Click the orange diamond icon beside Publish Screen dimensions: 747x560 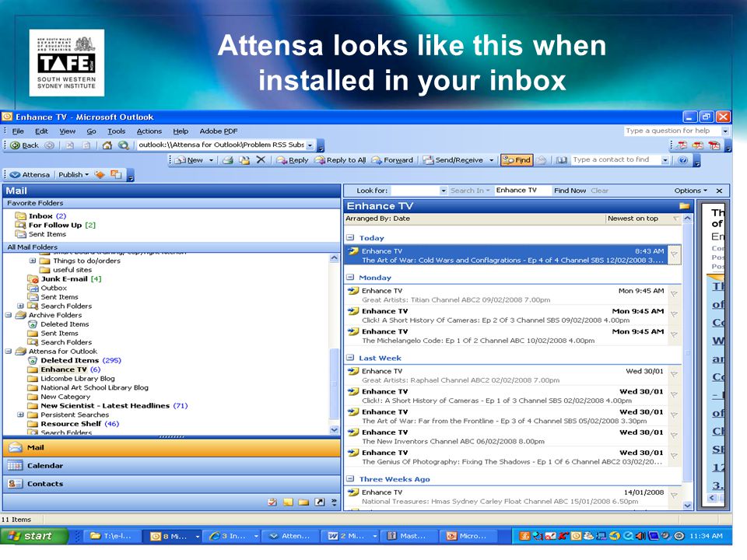point(100,175)
